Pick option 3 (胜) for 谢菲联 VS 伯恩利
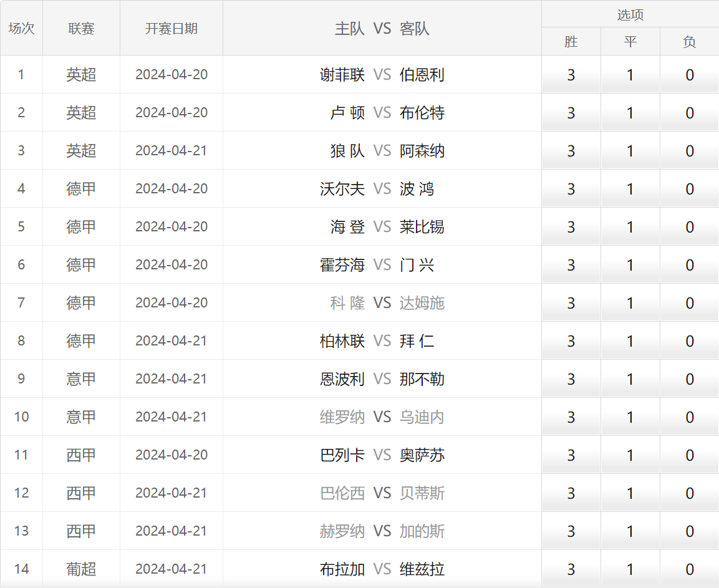 [x=571, y=75]
